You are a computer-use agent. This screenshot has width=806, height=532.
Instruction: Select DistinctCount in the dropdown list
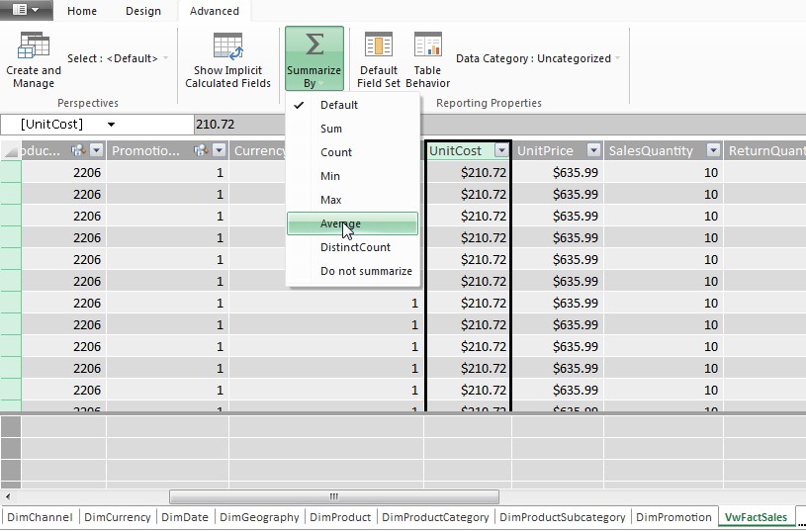(355, 247)
